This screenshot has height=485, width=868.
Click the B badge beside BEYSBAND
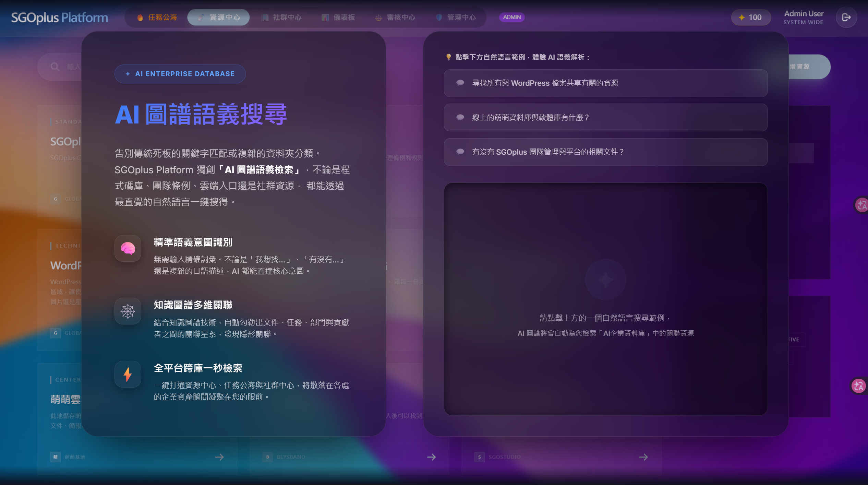pos(267,457)
